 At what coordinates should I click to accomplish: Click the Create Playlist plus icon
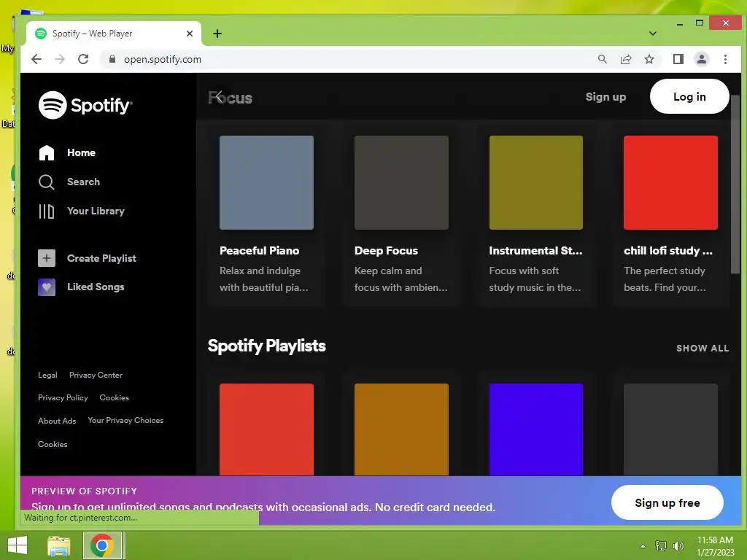47,258
